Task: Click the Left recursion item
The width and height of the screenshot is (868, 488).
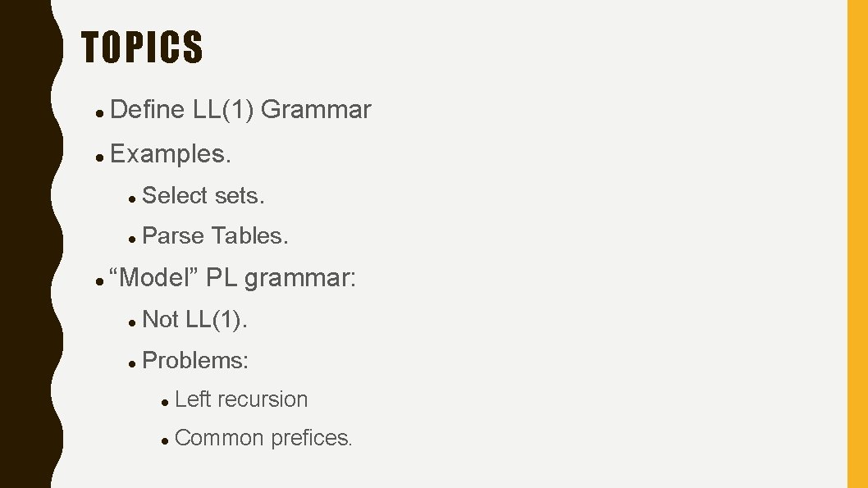Action: (241, 399)
